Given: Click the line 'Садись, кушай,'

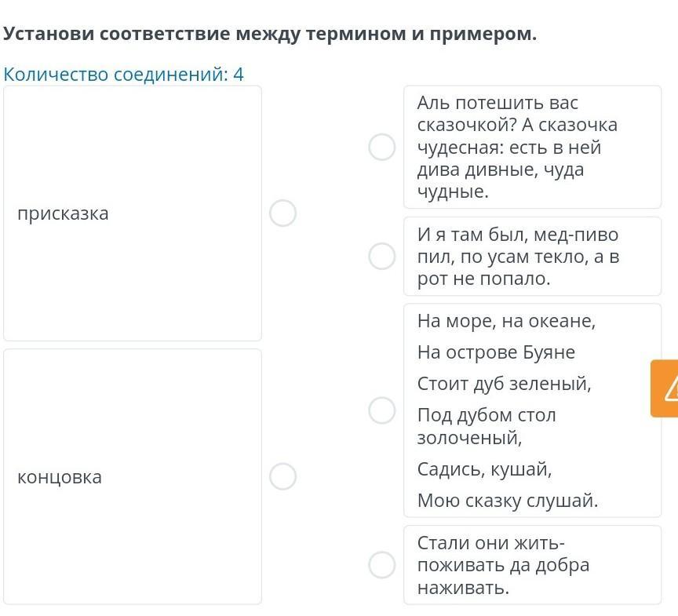Looking at the screenshot, I should [485, 469].
